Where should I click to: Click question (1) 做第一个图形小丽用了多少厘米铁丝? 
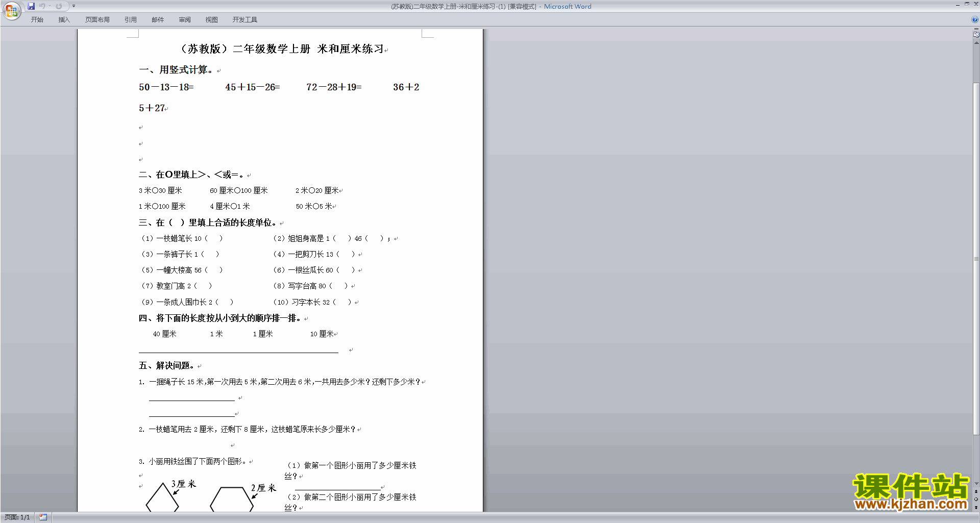coord(351,470)
